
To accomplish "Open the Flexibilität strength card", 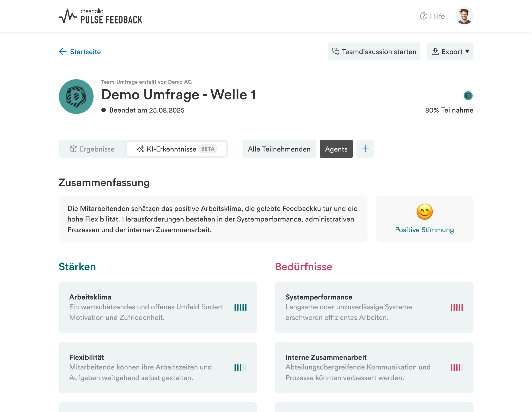I will (x=158, y=367).
